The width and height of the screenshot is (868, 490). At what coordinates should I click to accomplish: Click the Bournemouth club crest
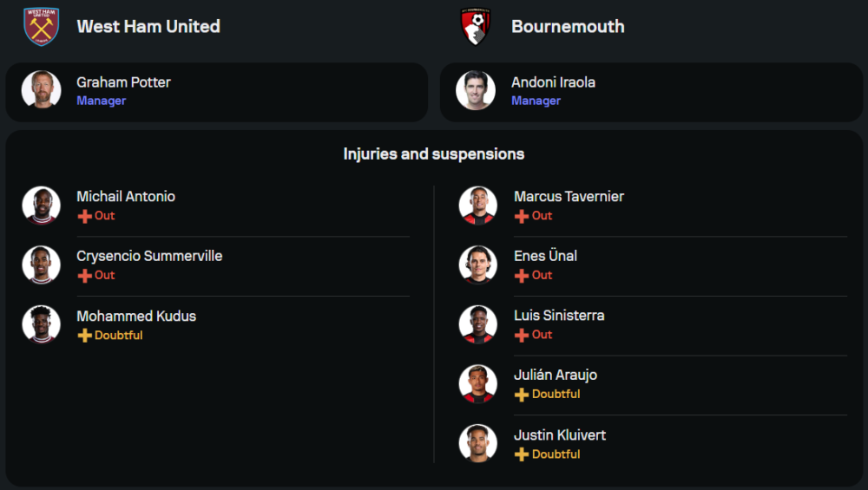476,26
